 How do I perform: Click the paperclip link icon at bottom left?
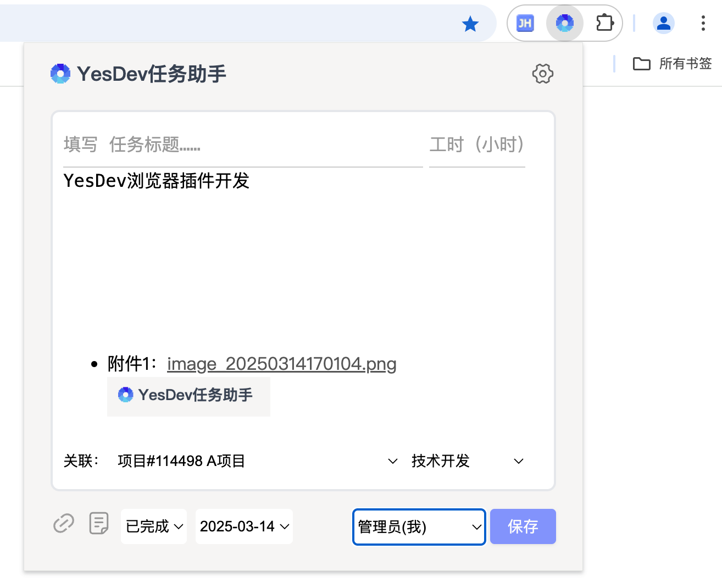(64, 525)
